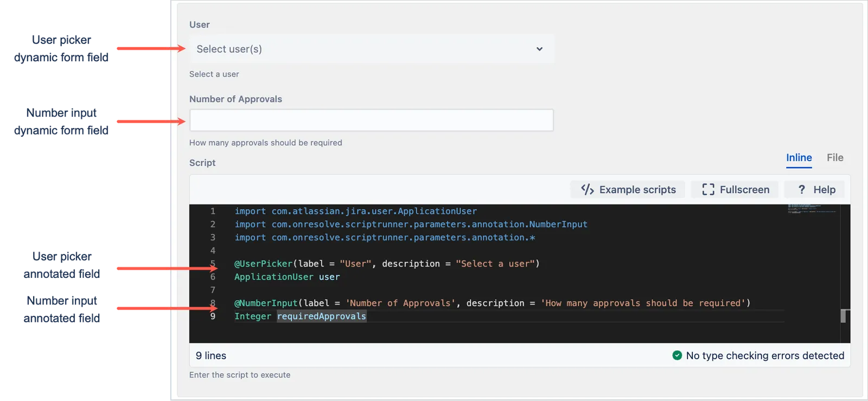Click the import line ending in NumberInput
This screenshot has width=868, height=401.
[x=411, y=224]
